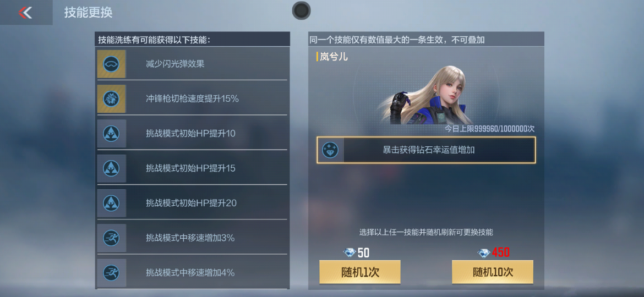Viewport: 644px width, 297px height.
Task: Click the HP提升15 skill icon
Action: point(111,168)
